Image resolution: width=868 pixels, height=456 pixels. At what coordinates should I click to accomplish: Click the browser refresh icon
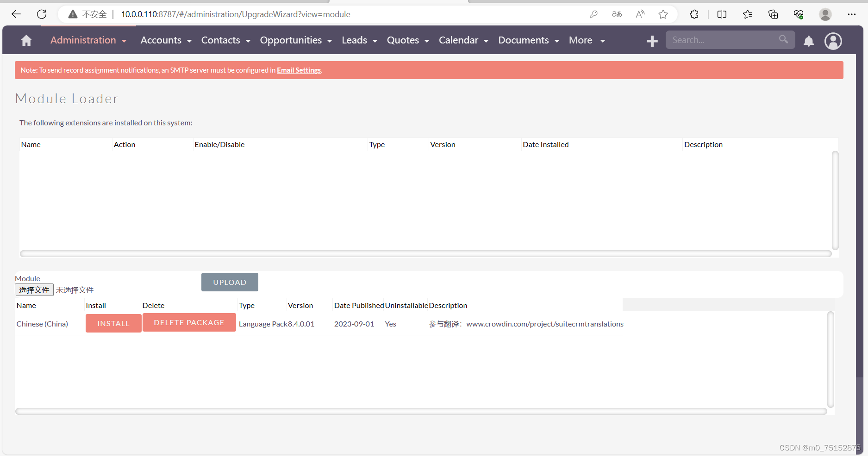click(42, 14)
